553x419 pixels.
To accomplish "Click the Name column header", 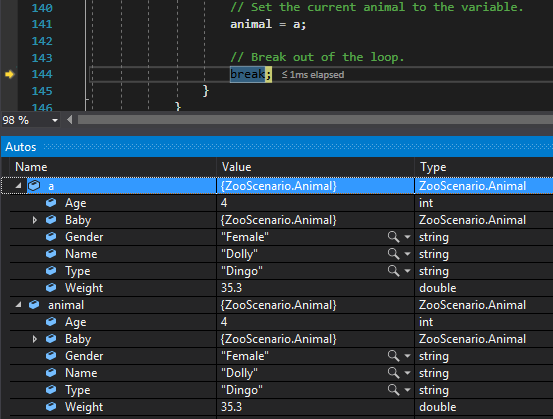I will pos(113,167).
